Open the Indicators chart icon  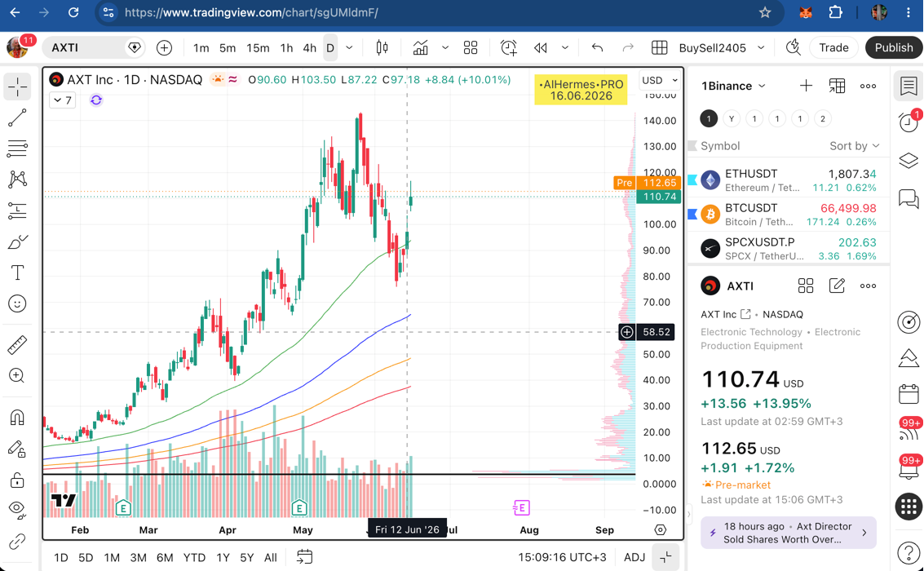coord(420,48)
